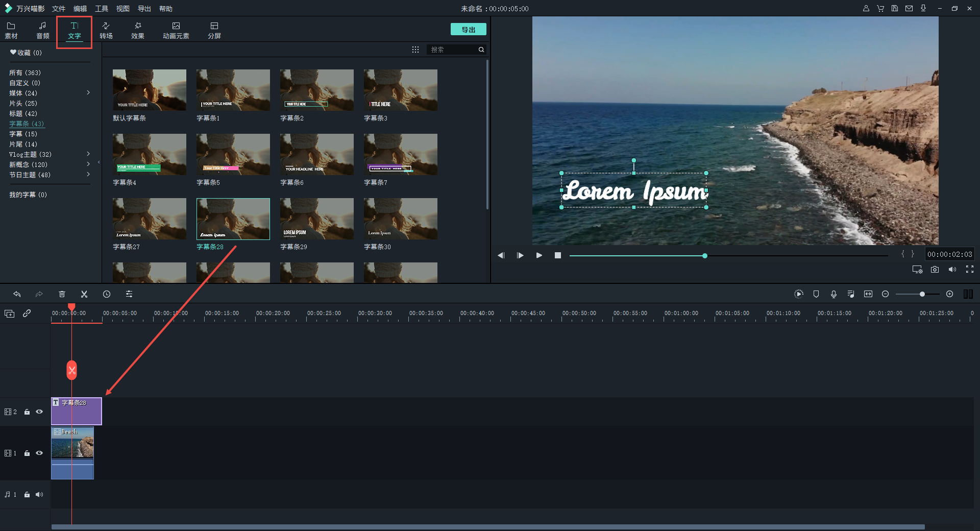Image resolution: width=980 pixels, height=531 pixels.
Task: Switch to the 音频 audio tab
Action: click(43, 31)
